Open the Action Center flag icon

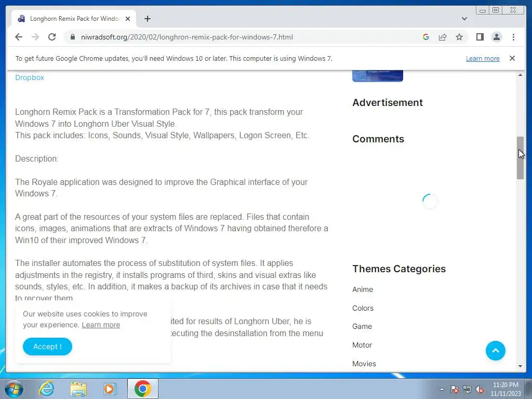tap(455, 389)
